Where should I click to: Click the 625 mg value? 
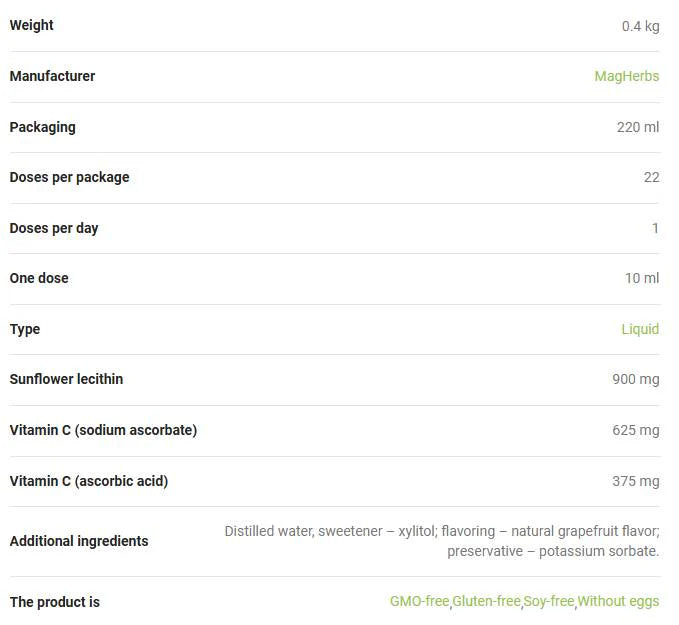coord(635,430)
